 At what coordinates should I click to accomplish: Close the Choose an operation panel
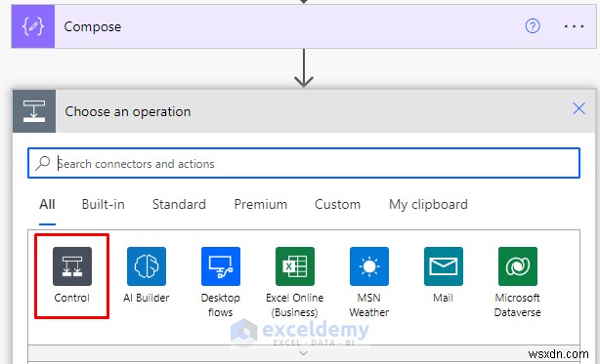[x=579, y=108]
